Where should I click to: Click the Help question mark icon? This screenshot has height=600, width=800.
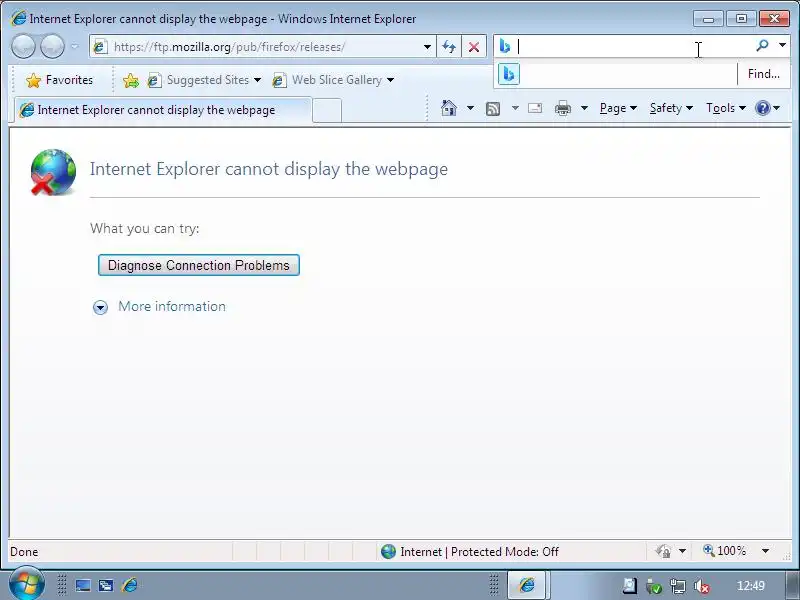coord(763,108)
